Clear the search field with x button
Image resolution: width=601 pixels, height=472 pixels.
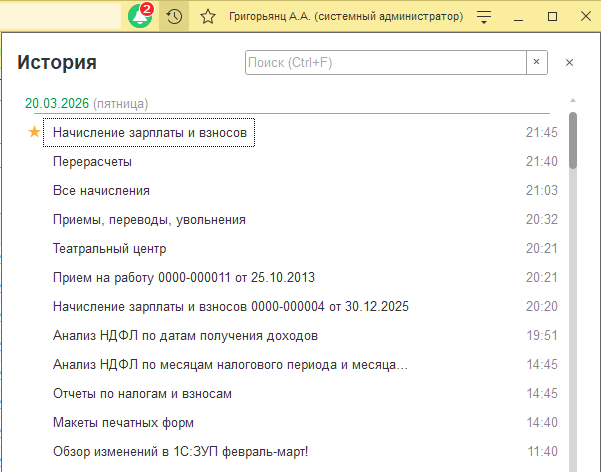point(537,62)
